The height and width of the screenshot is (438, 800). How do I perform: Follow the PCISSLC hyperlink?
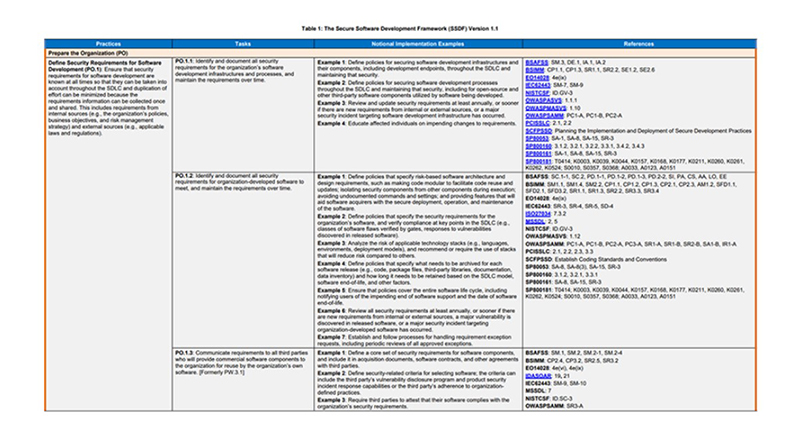pos(538,123)
